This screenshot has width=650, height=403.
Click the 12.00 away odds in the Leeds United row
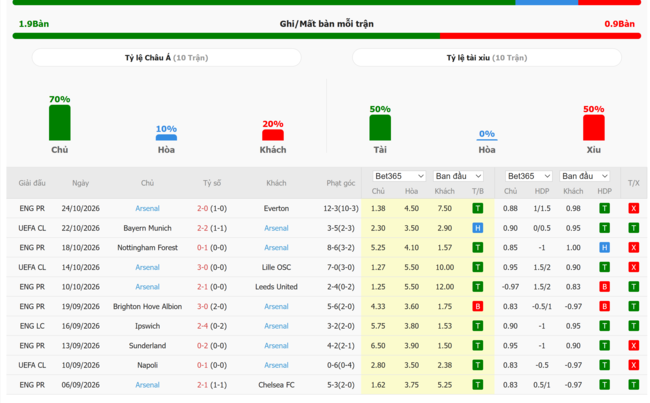tap(444, 286)
